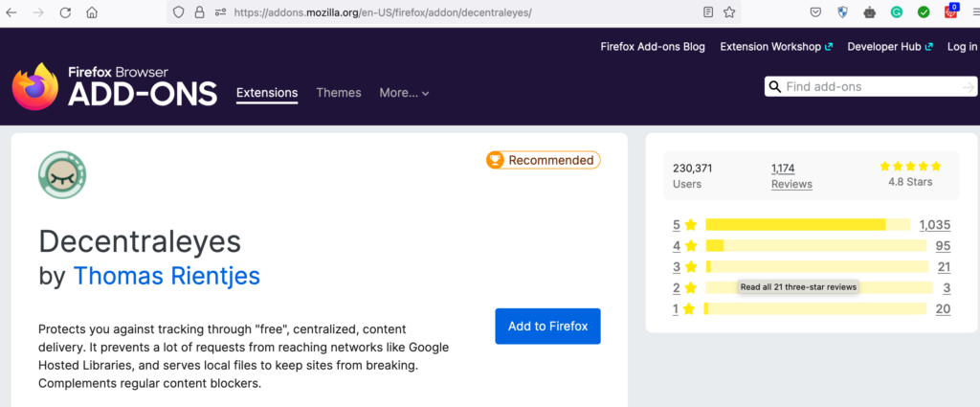Open the browser home page icon
The height and width of the screenshot is (407, 980).
92,12
